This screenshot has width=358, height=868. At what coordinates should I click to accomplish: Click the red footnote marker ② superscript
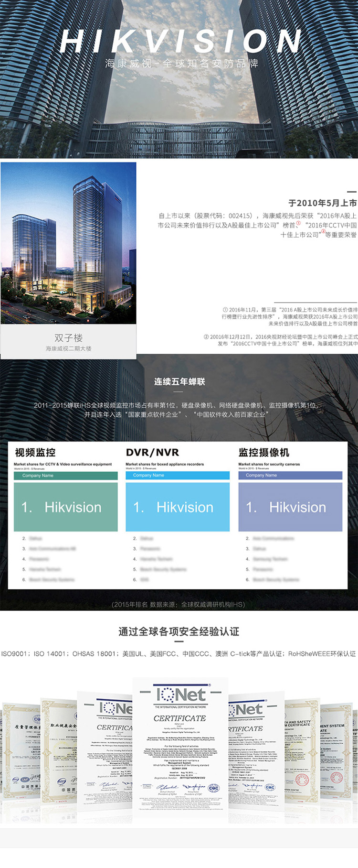pos(323,232)
